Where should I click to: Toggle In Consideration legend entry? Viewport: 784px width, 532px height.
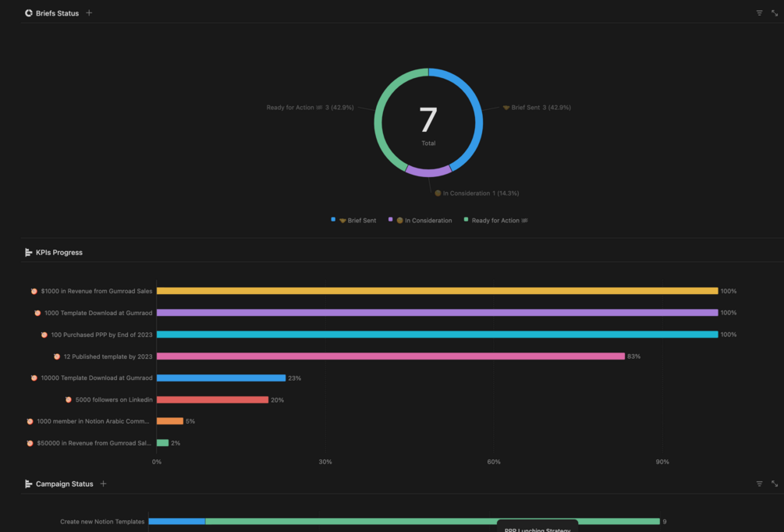point(420,220)
